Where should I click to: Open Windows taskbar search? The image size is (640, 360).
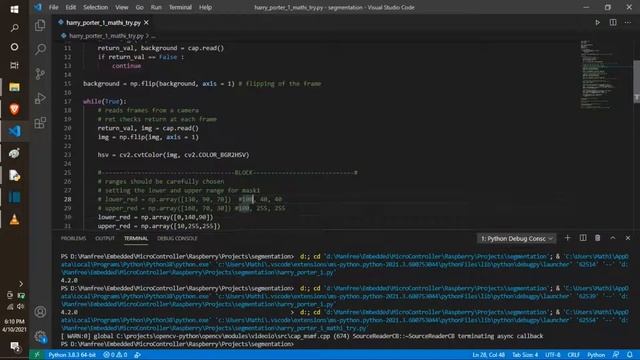click(14, 28)
